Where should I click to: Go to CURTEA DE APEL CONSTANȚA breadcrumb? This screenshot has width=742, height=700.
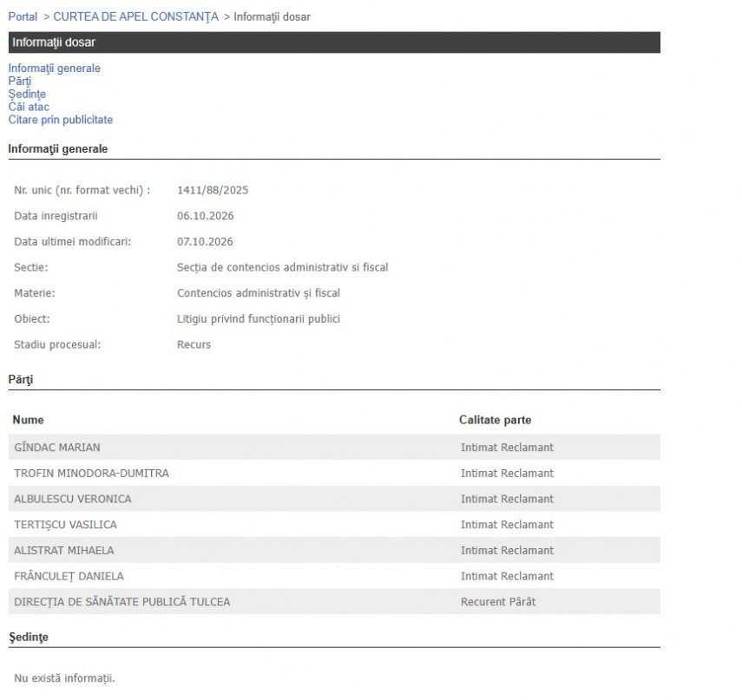(x=135, y=17)
